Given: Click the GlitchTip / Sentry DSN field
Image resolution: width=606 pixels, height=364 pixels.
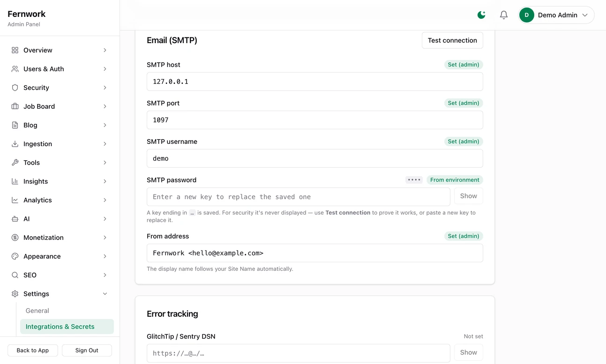Looking at the screenshot, I should coord(299,353).
